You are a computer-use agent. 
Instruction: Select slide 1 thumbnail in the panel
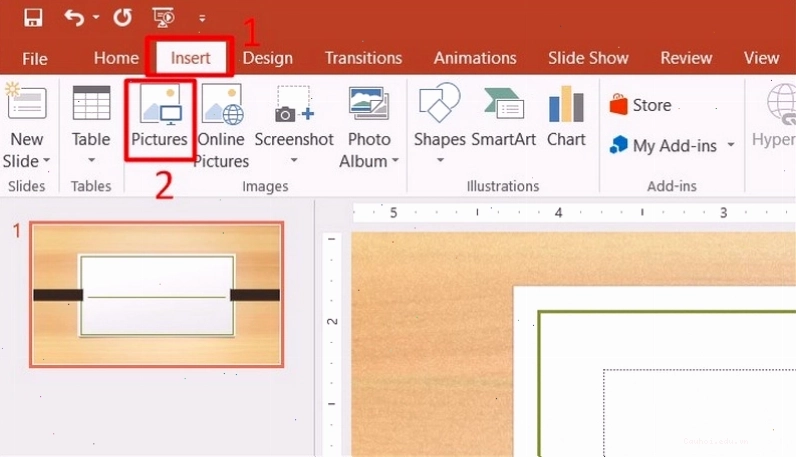pyautogui.click(x=156, y=294)
